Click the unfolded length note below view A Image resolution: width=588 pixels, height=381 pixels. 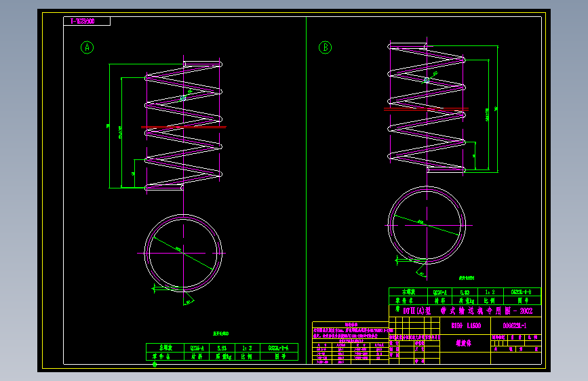pos(221,334)
